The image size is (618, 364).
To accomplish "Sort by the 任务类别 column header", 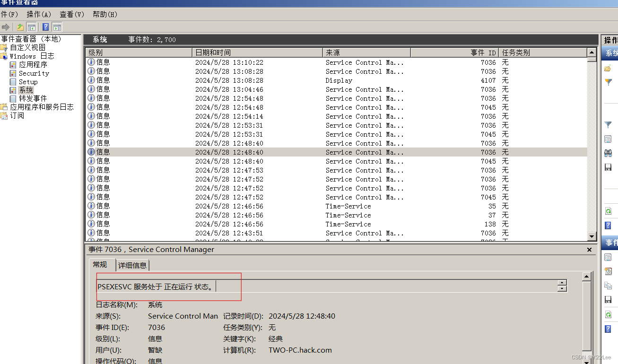I will point(542,52).
